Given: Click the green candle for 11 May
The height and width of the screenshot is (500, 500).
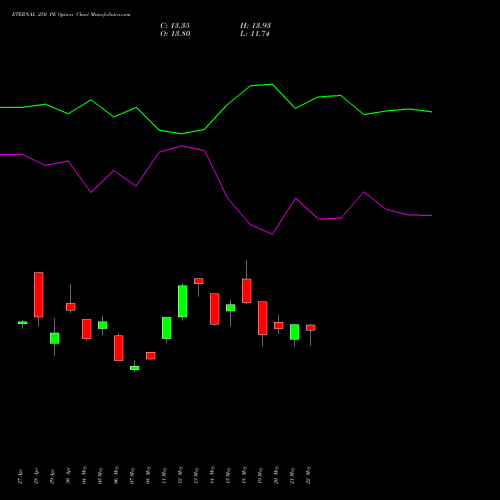Looking at the screenshot, I should (x=167, y=328).
